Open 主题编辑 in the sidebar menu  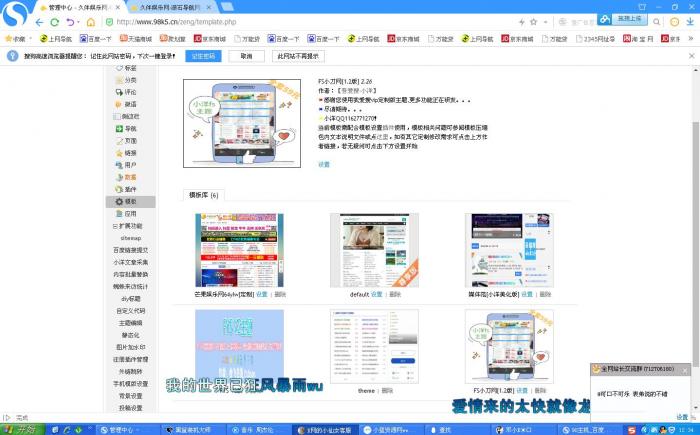131,323
